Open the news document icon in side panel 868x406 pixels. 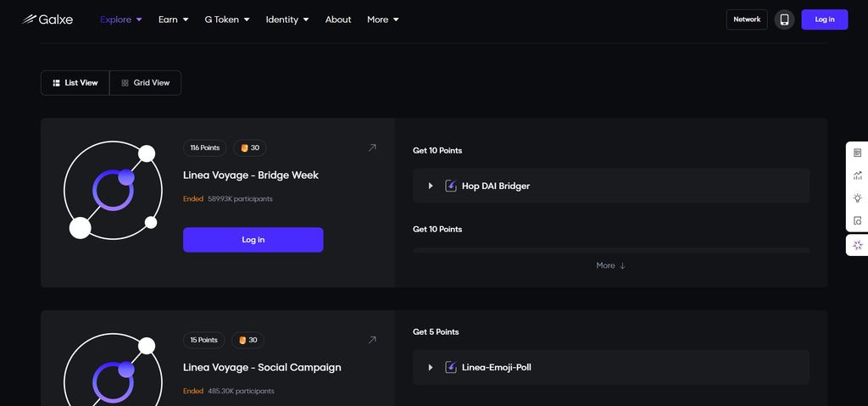click(x=858, y=153)
